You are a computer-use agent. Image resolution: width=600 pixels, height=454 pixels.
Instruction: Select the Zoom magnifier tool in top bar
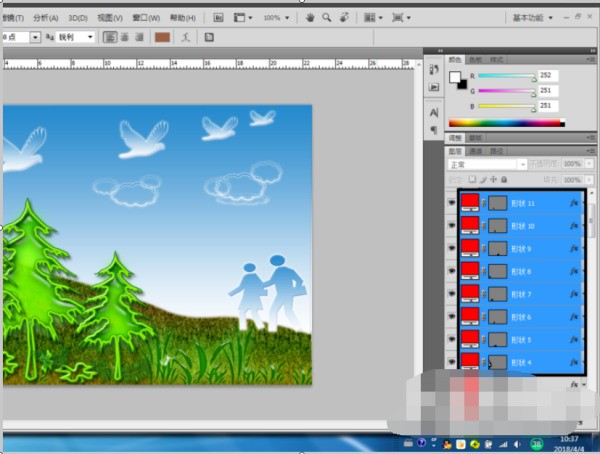[x=326, y=18]
